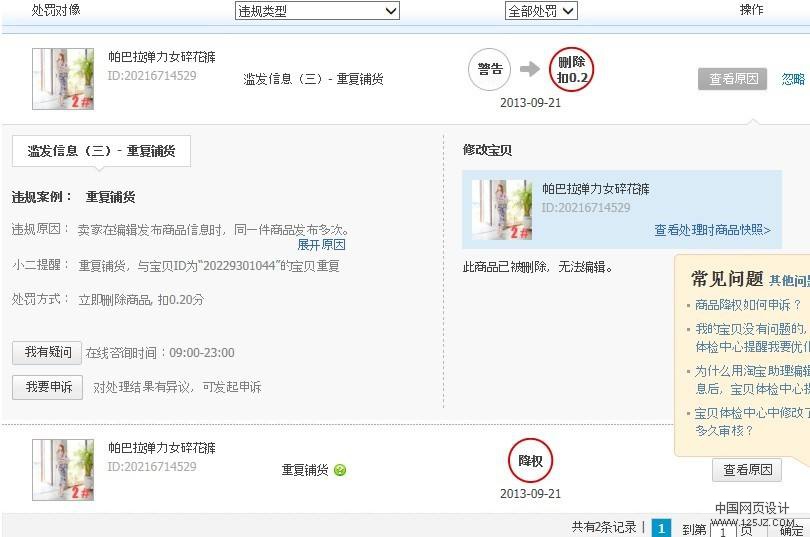Click the 忽略 link
The width and height of the screenshot is (810, 537).
(793, 79)
